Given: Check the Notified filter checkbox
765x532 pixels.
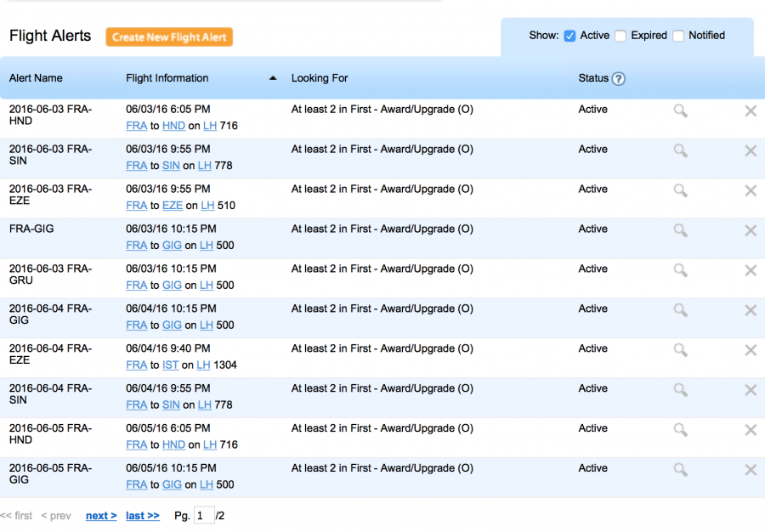Looking at the screenshot, I should click(678, 36).
